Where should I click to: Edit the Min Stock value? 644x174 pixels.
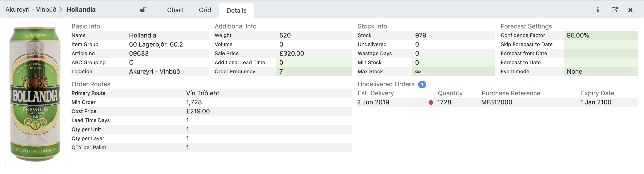click(x=453, y=62)
